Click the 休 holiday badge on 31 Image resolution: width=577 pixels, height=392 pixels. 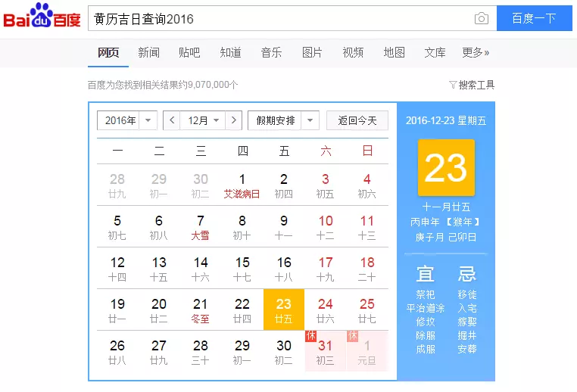click(x=310, y=335)
